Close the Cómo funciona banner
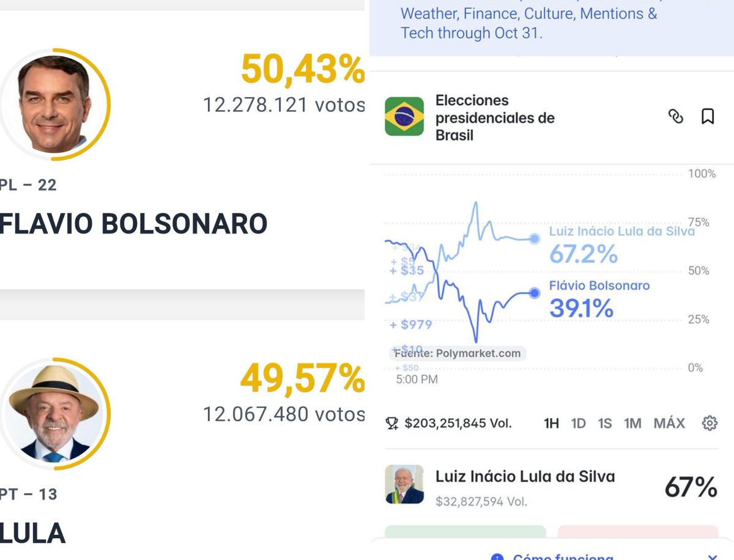The height and width of the screenshot is (560, 734). pyautogui.click(x=713, y=558)
